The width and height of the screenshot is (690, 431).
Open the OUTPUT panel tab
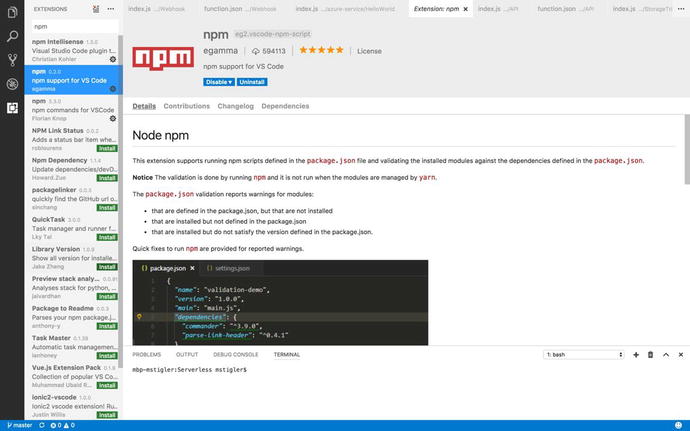[x=187, y=354]
